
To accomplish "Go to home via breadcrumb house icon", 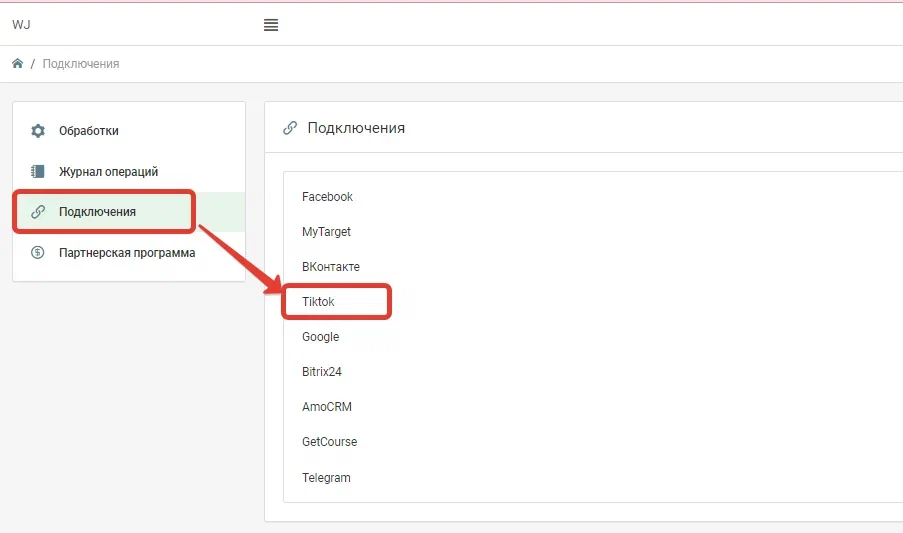I will [x=17, y=63].
